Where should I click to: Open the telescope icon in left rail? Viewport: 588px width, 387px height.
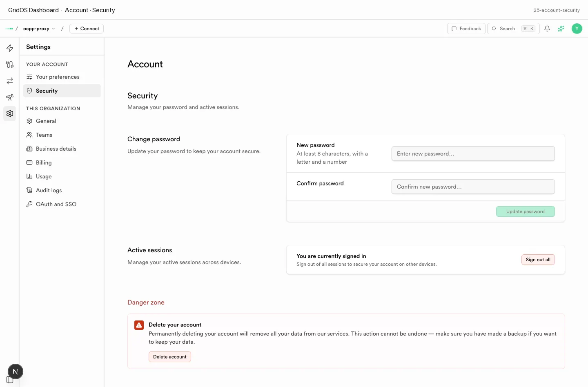click(10, 97)
